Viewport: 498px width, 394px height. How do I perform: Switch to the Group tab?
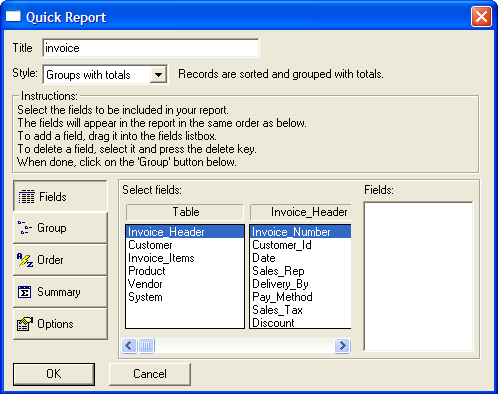point(60,228)
